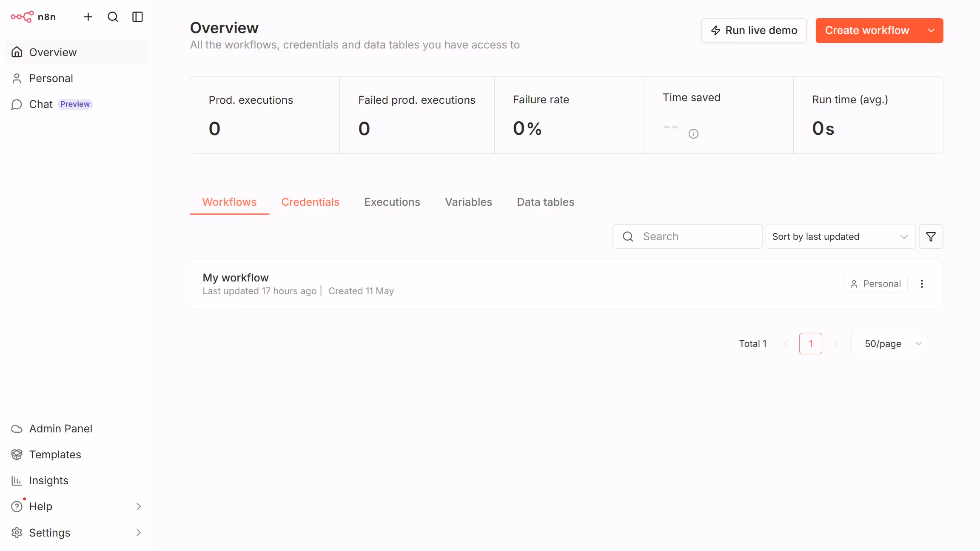Click the 'Created 11 May' text

361,291
